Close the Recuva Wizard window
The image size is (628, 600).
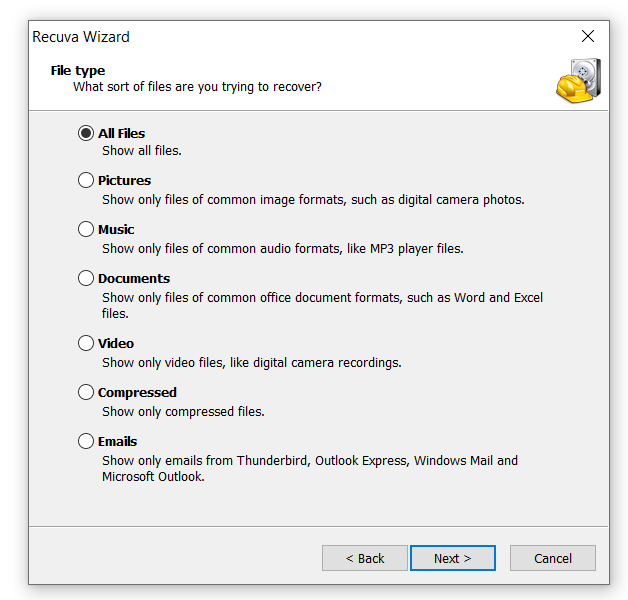(x=588, y=37)
